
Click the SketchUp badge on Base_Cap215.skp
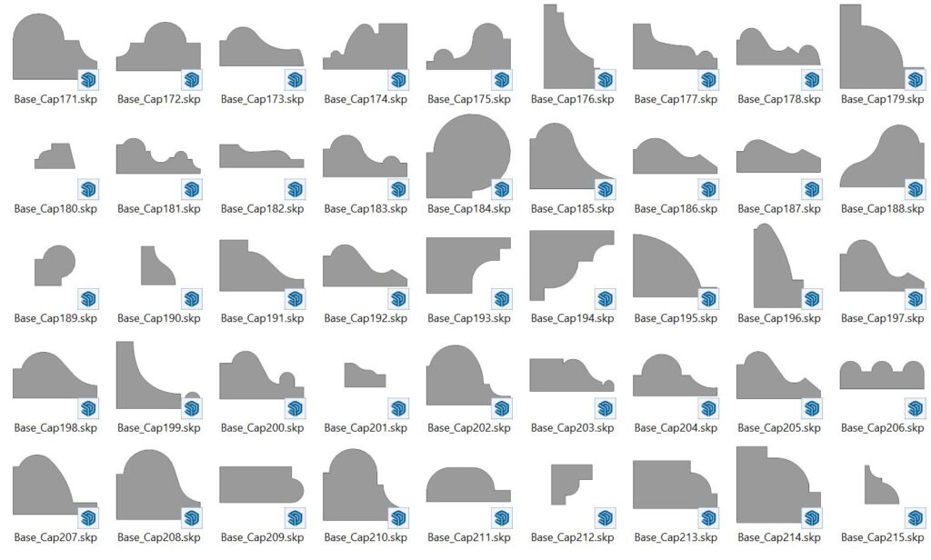tap(914, 516)
